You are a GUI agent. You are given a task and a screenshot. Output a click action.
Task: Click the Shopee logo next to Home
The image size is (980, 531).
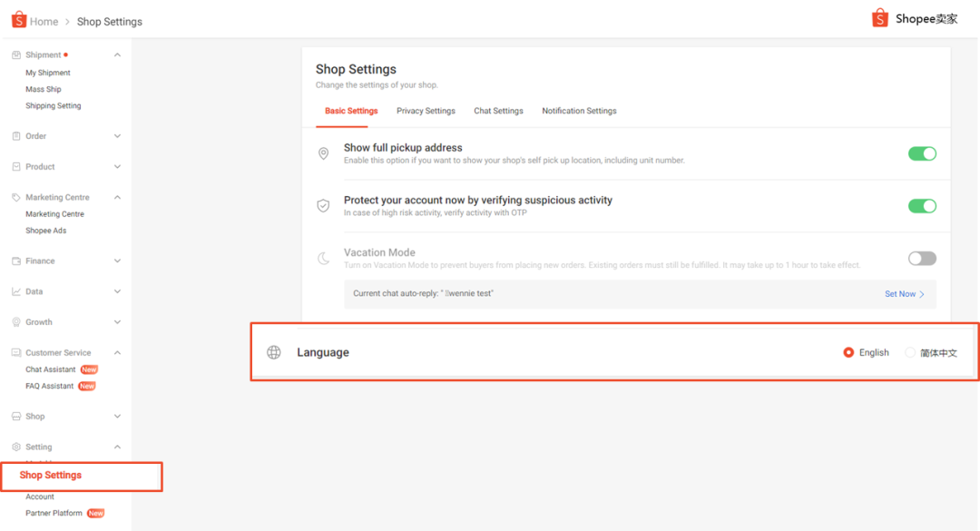tap(18, 20)
